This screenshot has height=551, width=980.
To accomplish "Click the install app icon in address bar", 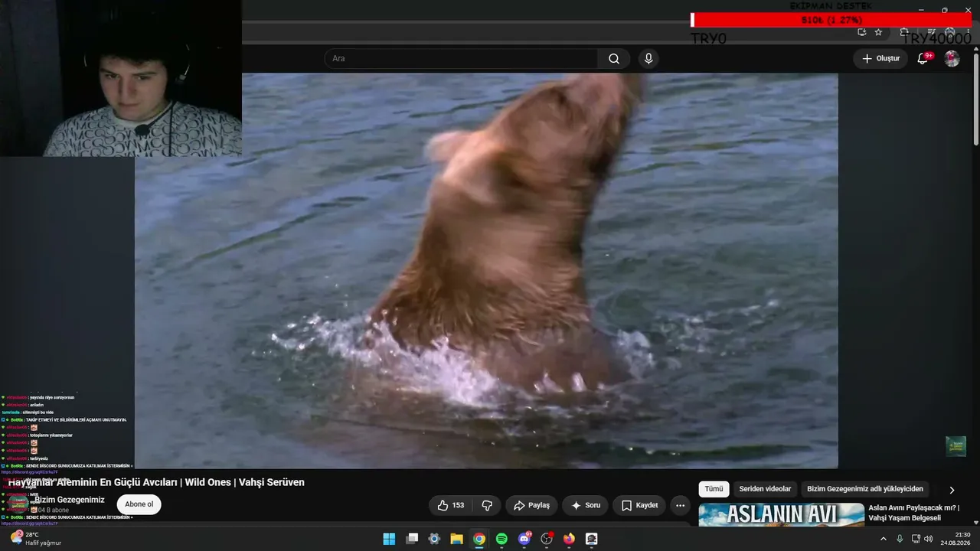I will 861,32.
